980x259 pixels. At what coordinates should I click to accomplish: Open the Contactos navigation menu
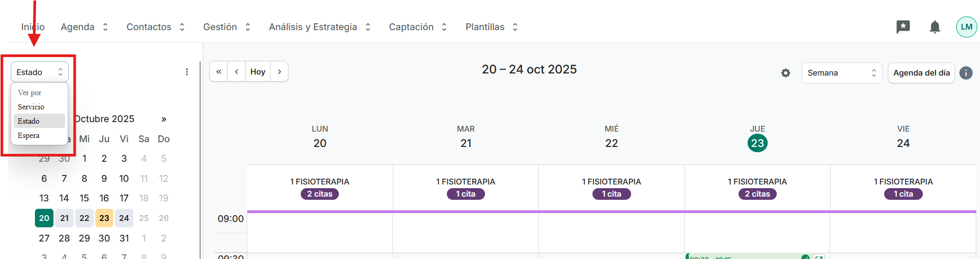(x=155, y=27)
